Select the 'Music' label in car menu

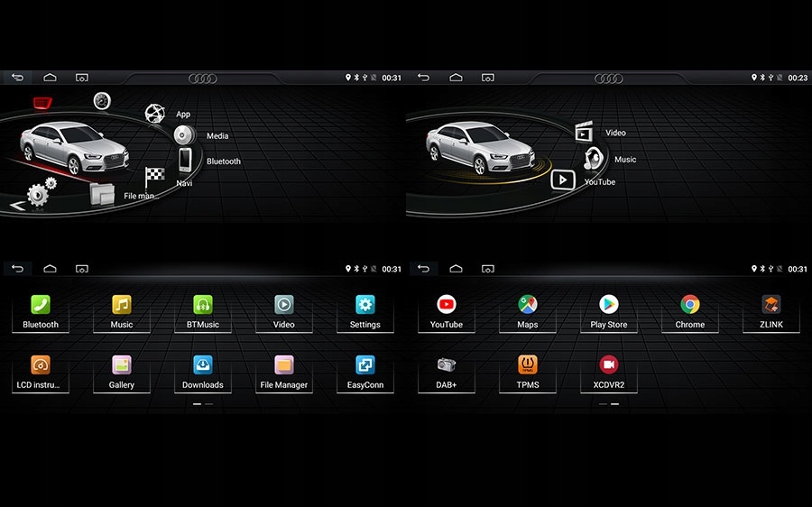pos(625,160)
